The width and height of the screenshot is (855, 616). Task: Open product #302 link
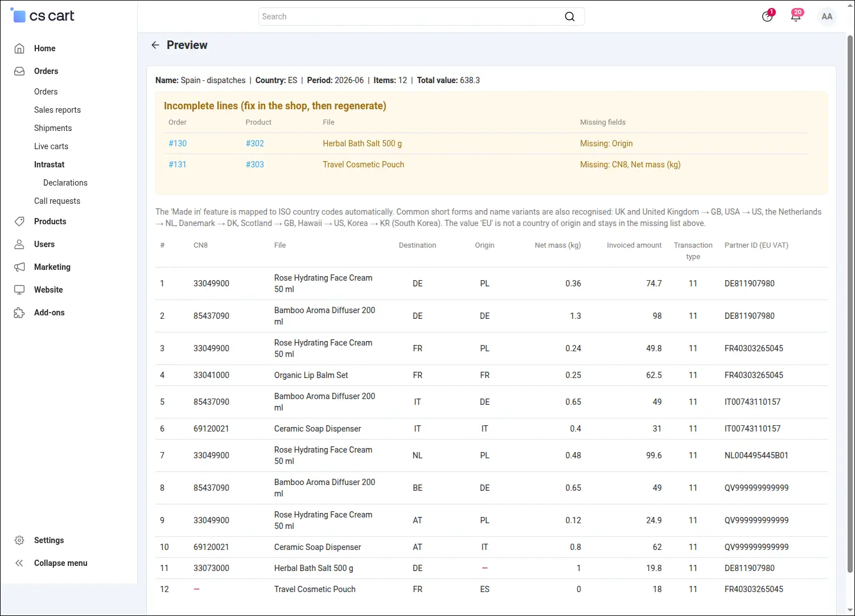[255, 143]
